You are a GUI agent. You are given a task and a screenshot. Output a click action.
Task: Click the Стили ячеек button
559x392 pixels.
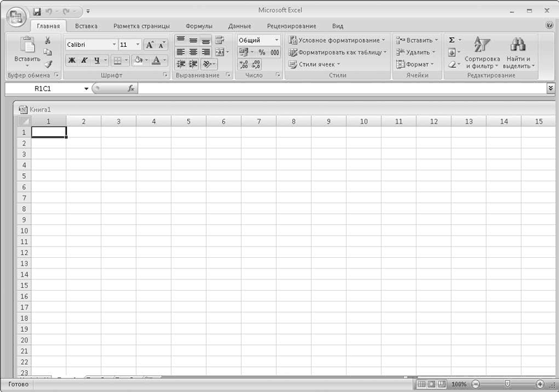[314, 64]
